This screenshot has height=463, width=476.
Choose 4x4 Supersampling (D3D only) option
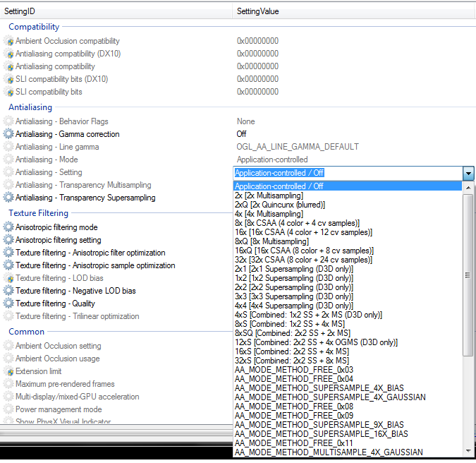348,306
